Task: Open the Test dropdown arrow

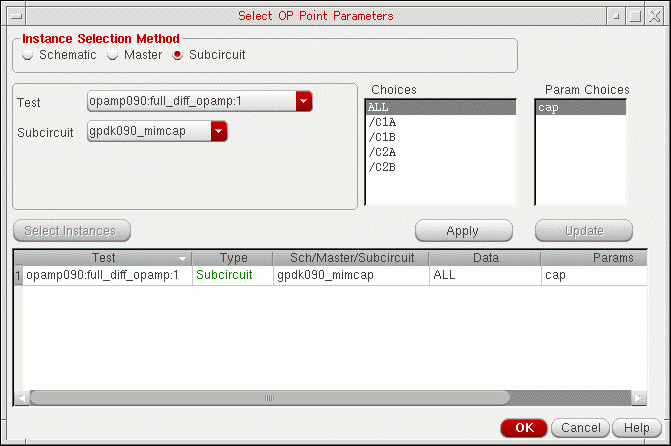Action: (x=303, y=101)
